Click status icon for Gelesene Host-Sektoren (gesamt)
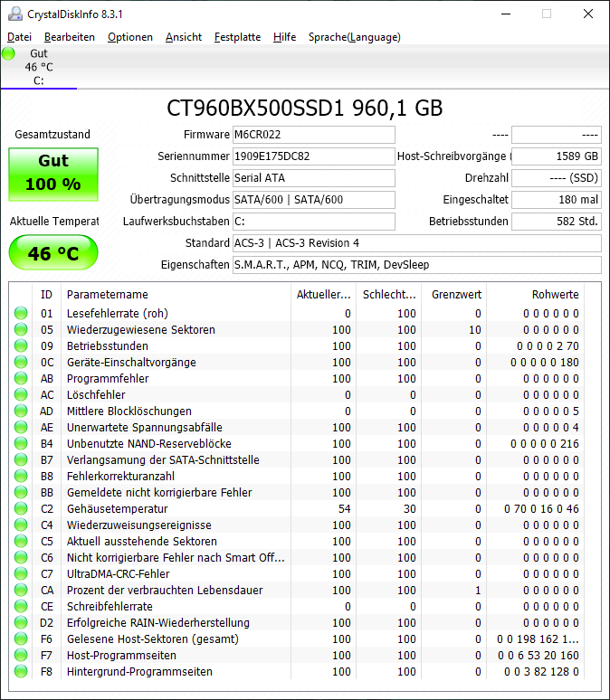 [x=21, y=639]
